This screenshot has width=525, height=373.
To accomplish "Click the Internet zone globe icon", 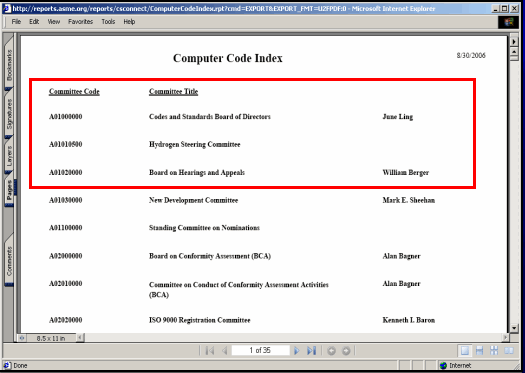I will (x=443, y=365).
